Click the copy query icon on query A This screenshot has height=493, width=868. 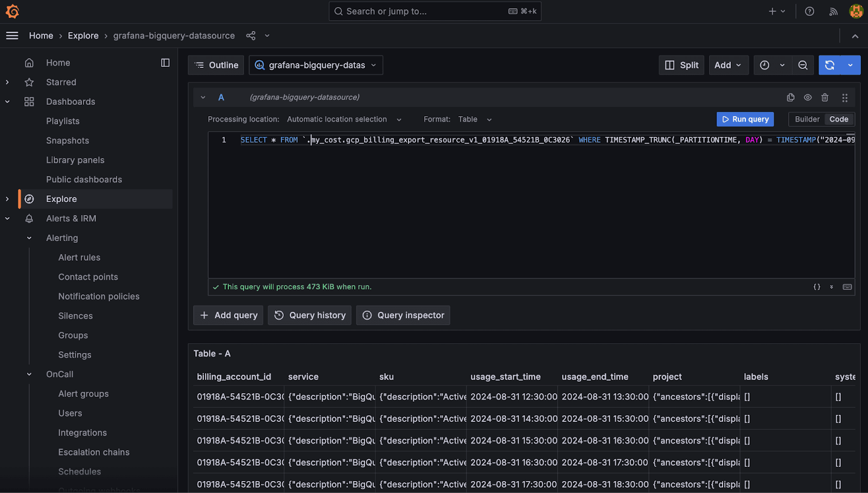click(790, 97)
